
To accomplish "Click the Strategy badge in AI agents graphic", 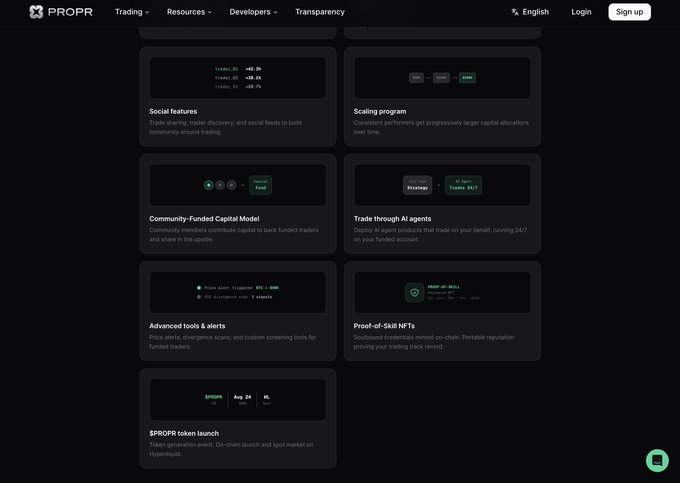I will (x=417, y=185).
